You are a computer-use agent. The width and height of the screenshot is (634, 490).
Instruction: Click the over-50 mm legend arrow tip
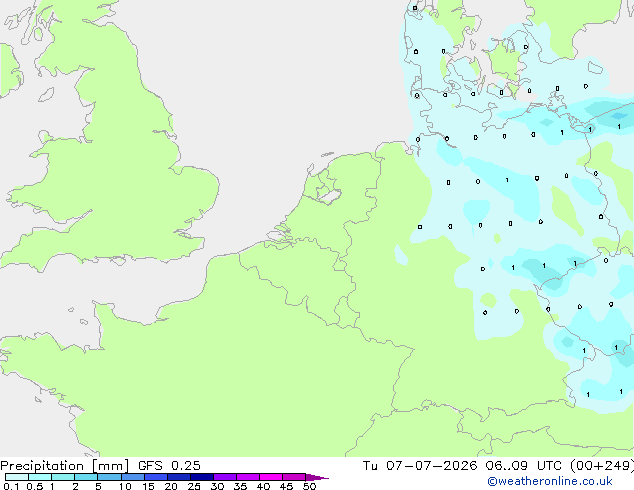click(317, 477)
